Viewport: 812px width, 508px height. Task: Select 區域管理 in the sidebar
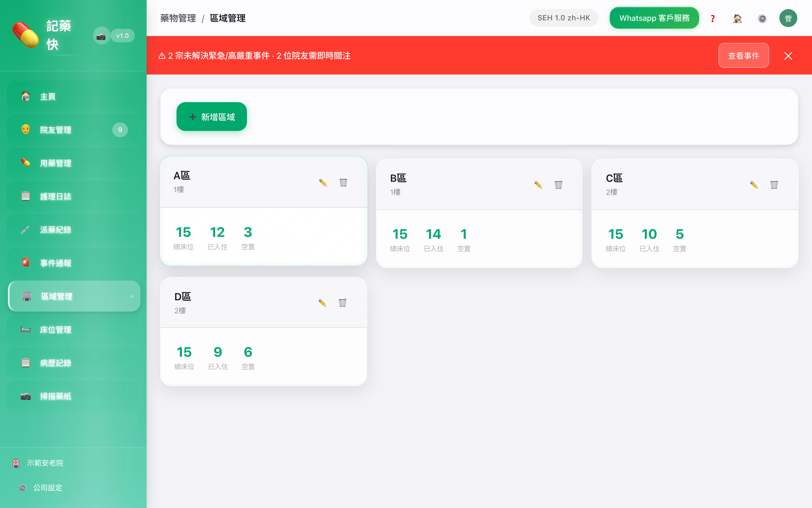[74, 296]
